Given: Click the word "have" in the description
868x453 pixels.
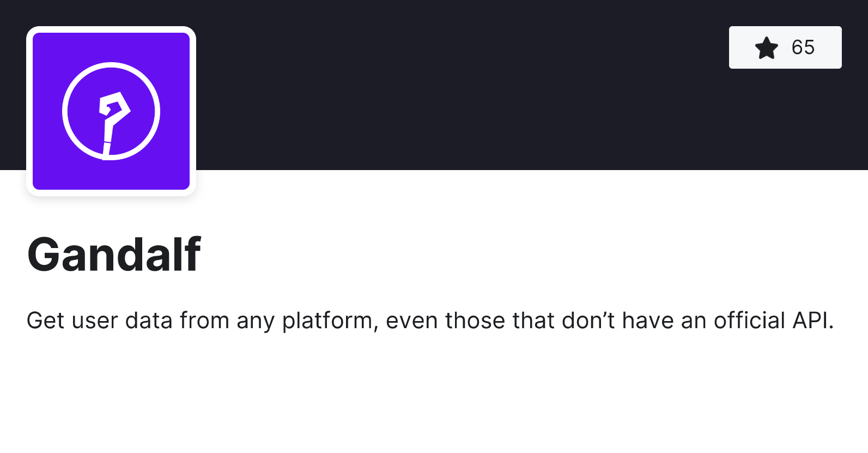Looking at the screenshot, I should (648, 321).
